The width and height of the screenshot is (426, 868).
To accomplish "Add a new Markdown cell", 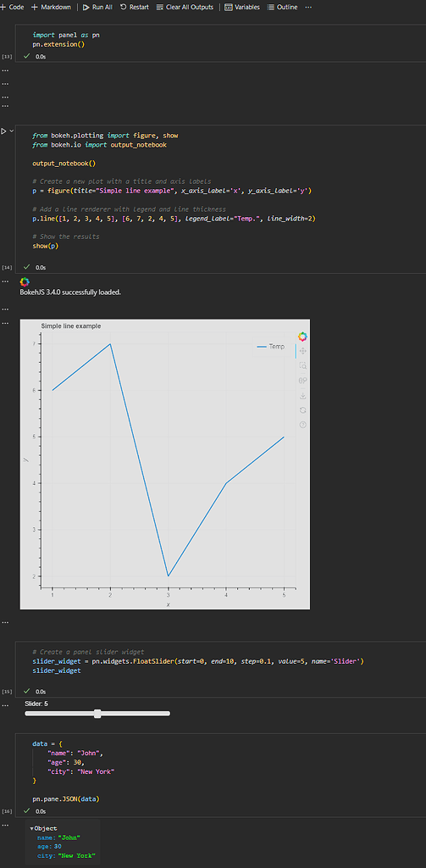I will click(51, 7).
